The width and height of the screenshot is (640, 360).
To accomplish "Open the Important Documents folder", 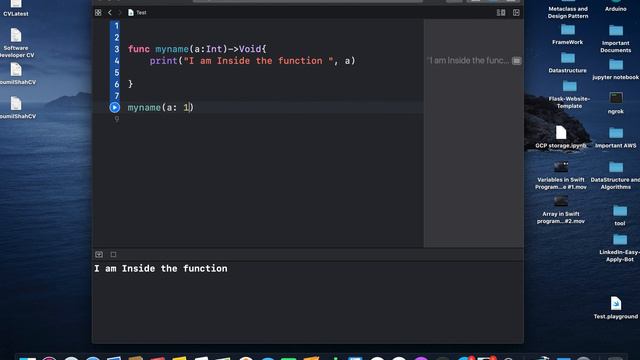I will click(x=616, y=39).
